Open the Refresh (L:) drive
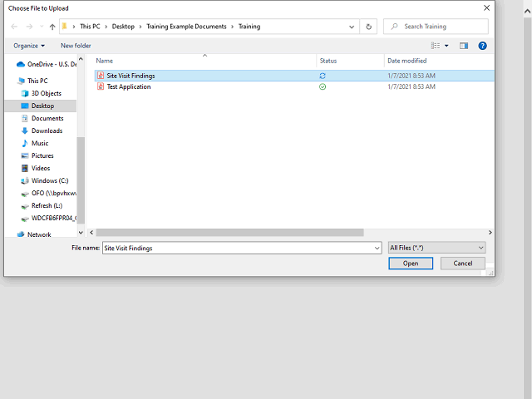This screenshot has height=399, width=532. pyautogui.click(x=42, y=205)
